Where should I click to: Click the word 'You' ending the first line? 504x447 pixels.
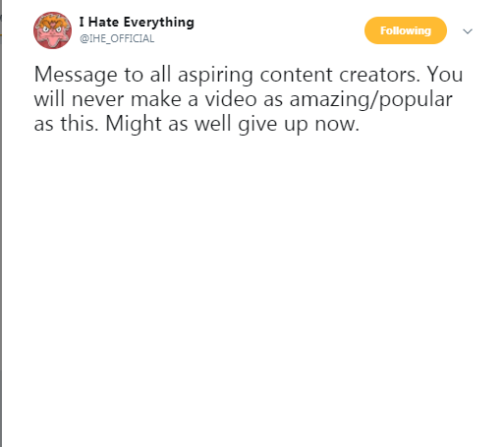click(x=445, y=75)
